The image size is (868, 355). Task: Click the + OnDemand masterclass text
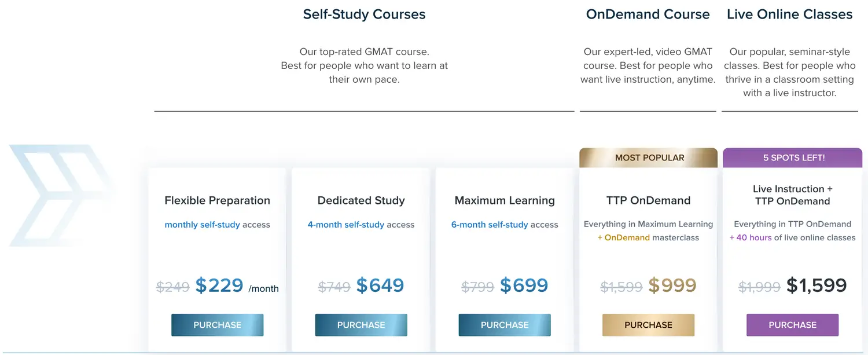pos(648,237)
